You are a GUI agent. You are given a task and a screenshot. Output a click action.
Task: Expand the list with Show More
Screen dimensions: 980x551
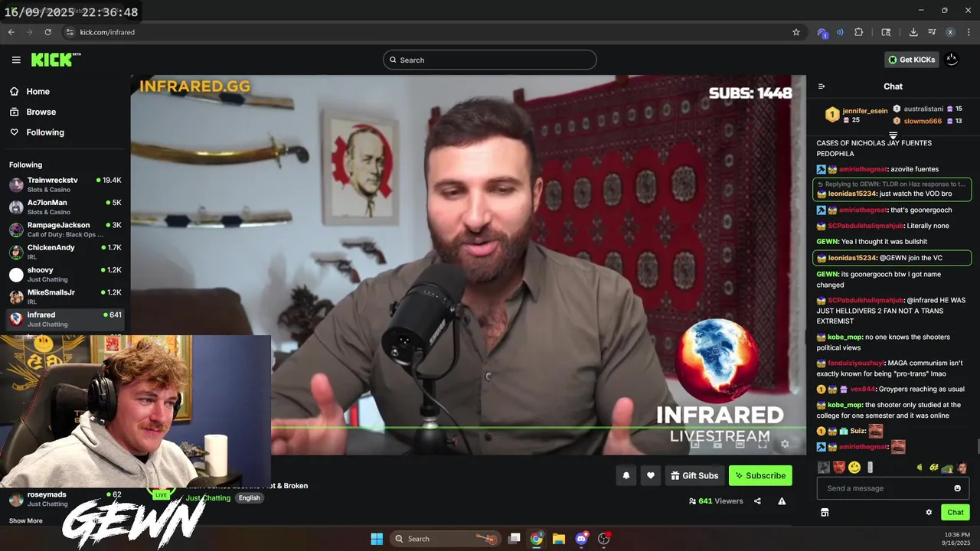point(26,521)
